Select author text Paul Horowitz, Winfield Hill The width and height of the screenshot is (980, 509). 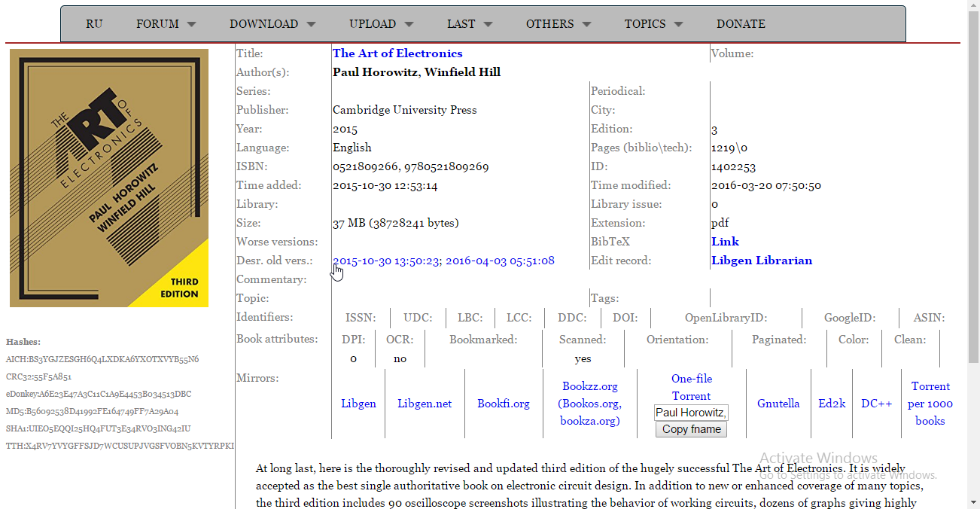coord(416,72)
